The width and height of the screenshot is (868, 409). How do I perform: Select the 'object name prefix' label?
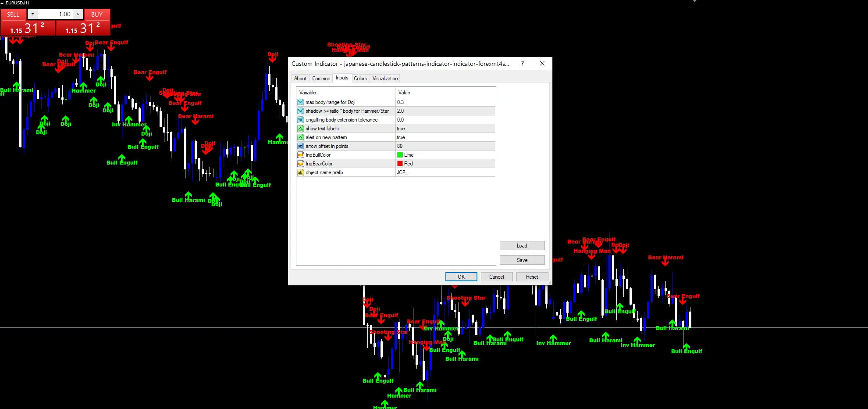tap(324, 172)
